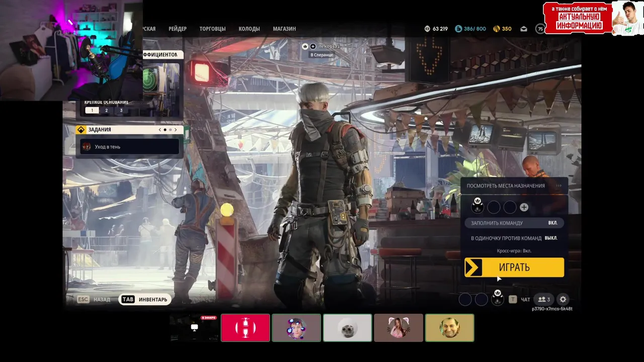Click the coin balance 63 219
This screenshot has height=362, width=644.
coord(440,29)
